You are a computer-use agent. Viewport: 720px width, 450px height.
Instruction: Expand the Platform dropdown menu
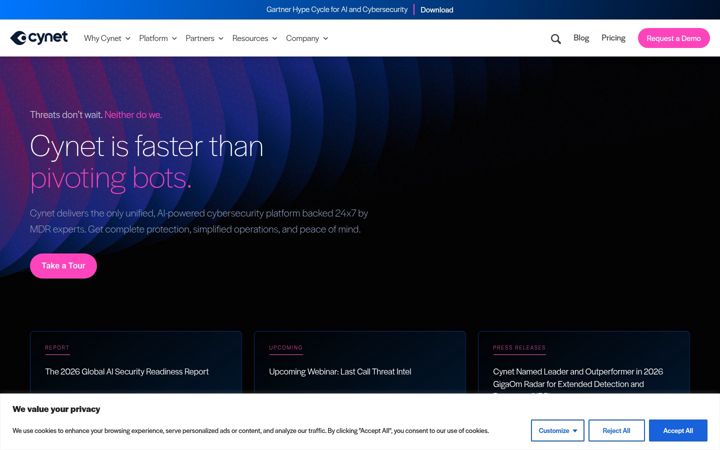[x=158, y=39]
